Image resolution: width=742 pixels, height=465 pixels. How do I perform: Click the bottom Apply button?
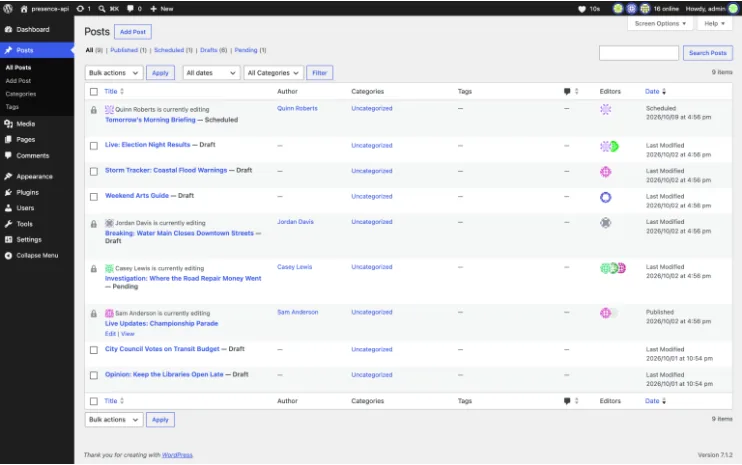point(160,420)
